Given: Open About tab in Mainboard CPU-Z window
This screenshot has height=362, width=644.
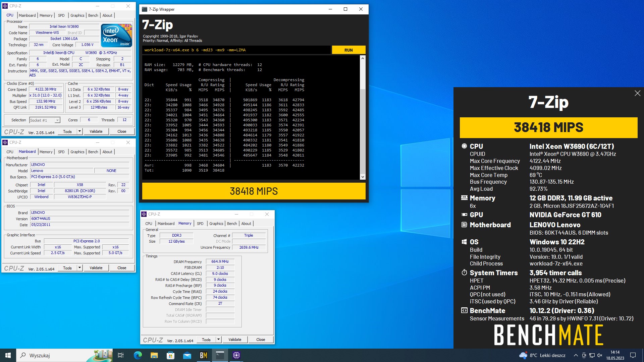Looking at the screenshot, I should tap(107, 152).
